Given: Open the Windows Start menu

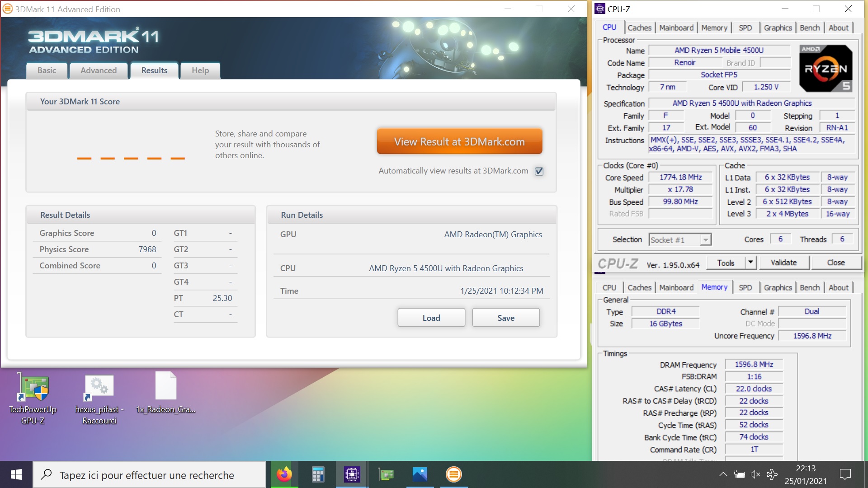Looking at the screenshot, I should click(x=16, y=474).
